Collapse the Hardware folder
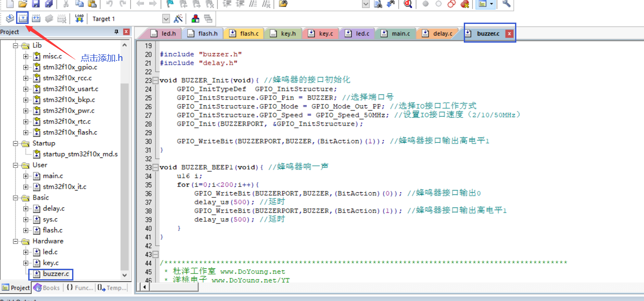The width and height of the screenshot is (644, 301). tap(16, 241)
